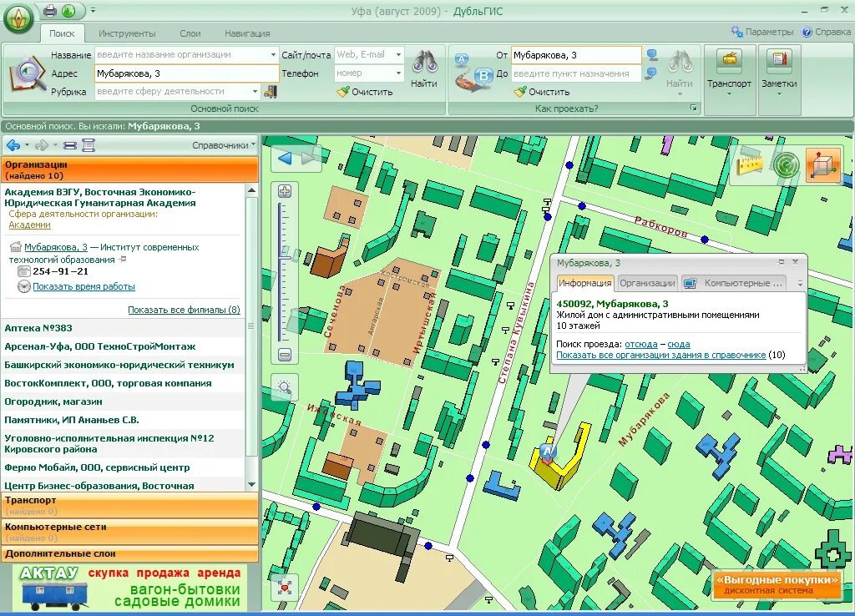The image size is (855, 616).
Task: Pick destination on map icon beside До
Action: [651, 73]
